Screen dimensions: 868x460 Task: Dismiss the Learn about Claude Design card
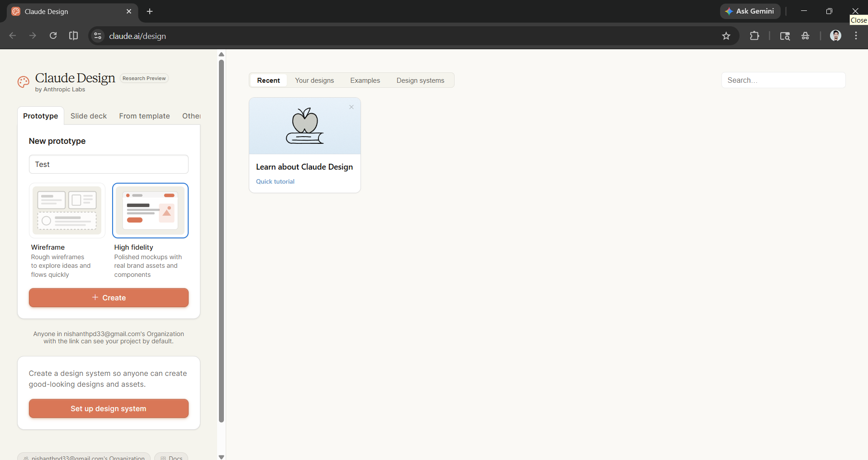pyautogui.click(x=351, y=107)
